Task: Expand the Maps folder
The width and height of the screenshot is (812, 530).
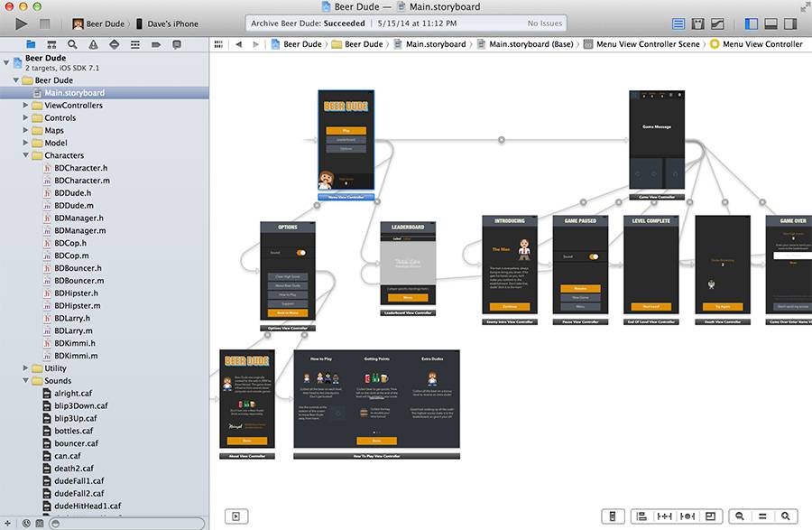Action: tap(25, 130)
